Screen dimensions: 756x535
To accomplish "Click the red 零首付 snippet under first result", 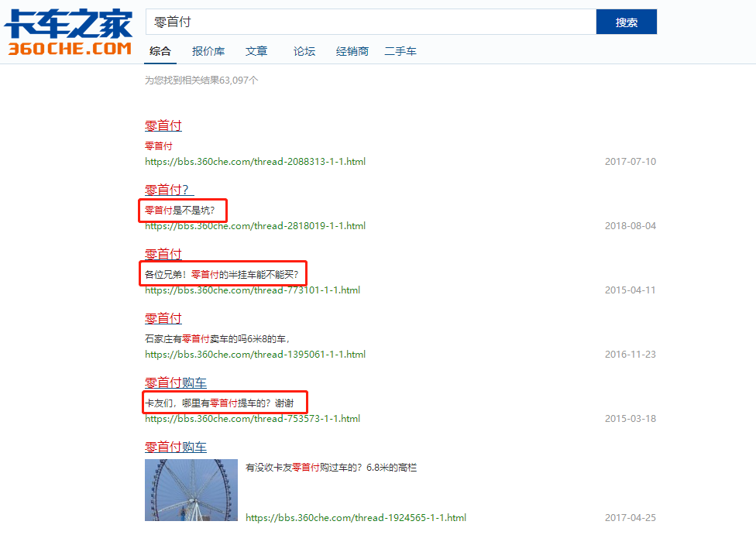I will click(159, 146).
